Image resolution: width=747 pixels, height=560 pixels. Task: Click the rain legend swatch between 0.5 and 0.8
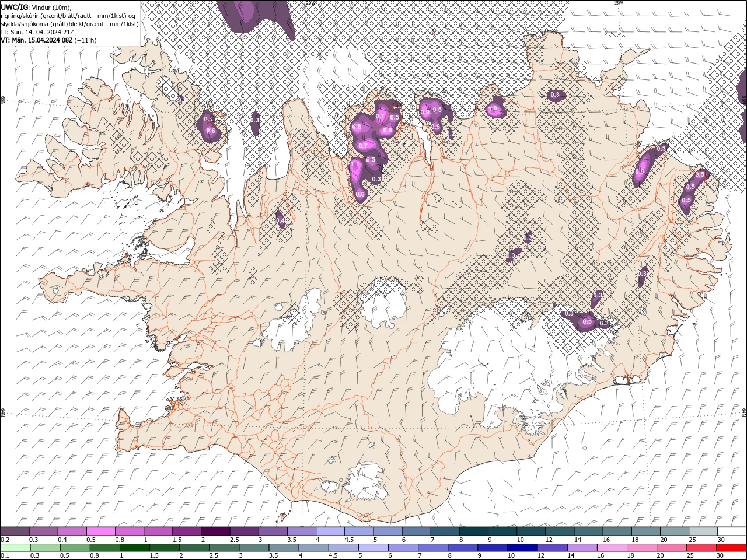[75, 548]
